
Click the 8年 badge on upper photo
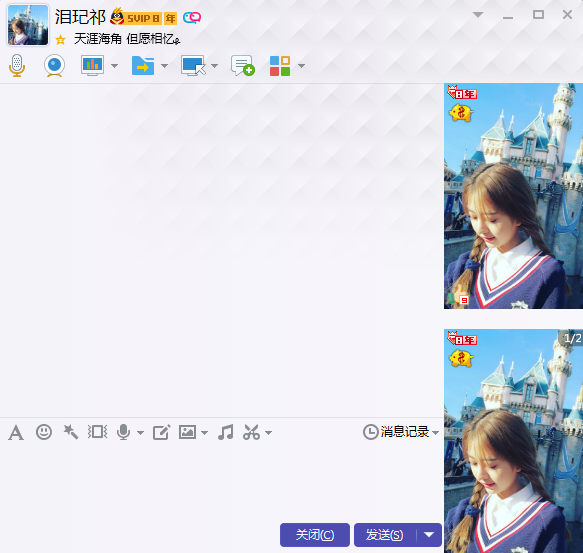click(x=462, y=92)
